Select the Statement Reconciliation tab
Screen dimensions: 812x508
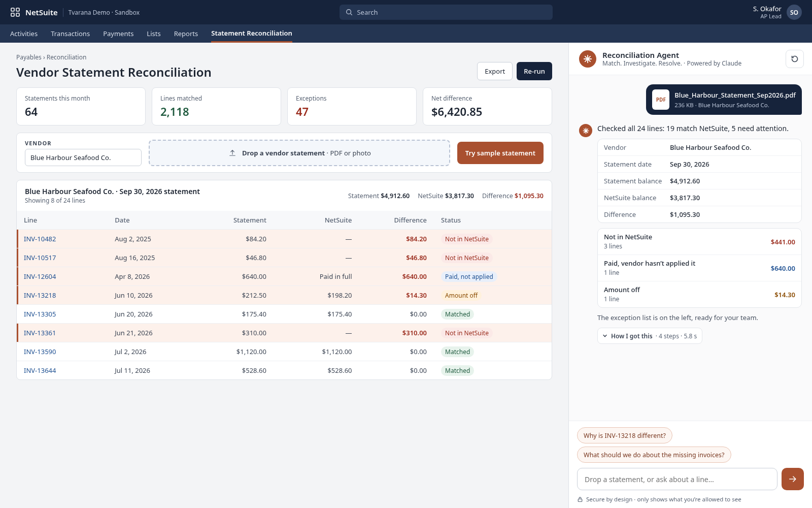[252, 34]
